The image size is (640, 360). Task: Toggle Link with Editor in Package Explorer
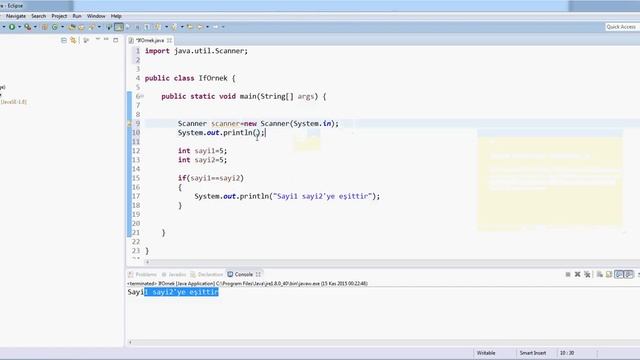(73, 40)
